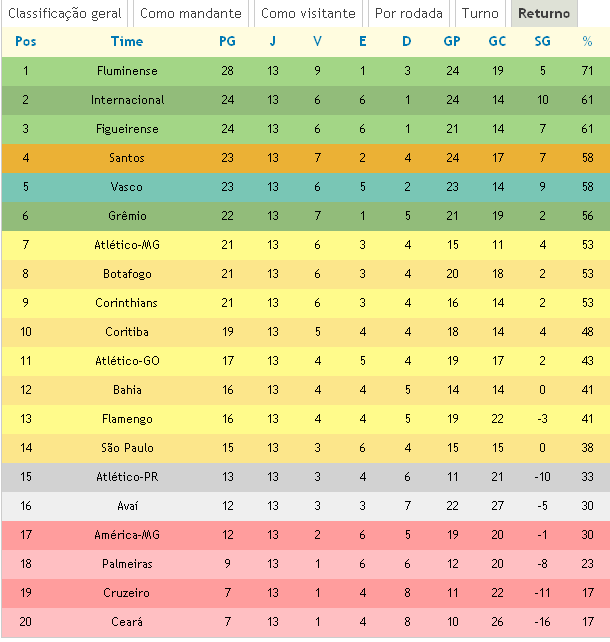This screenshot has height=642, width=610.
Task: Click the Vasco team name
Action: click(x=127, y=187)
